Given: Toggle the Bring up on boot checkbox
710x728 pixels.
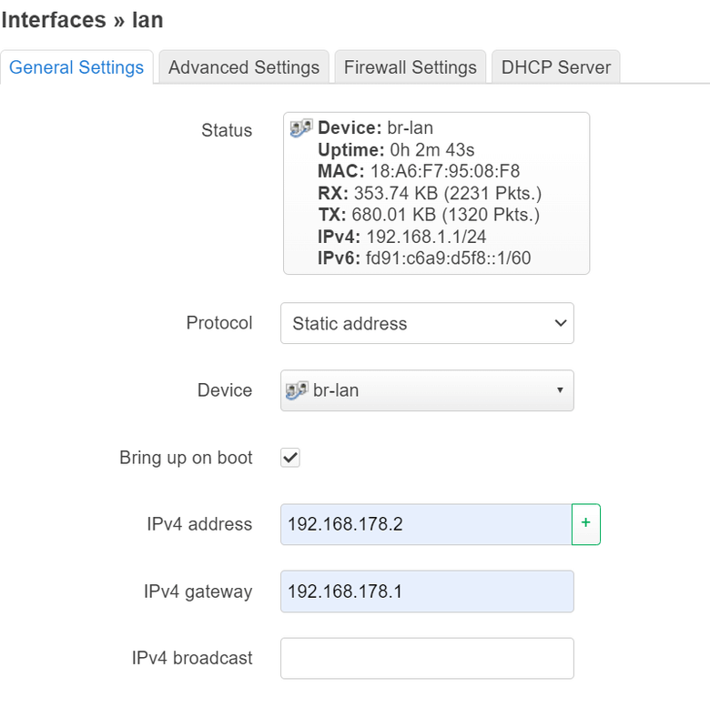Looking at the screenshot, I should coord(290,458).
